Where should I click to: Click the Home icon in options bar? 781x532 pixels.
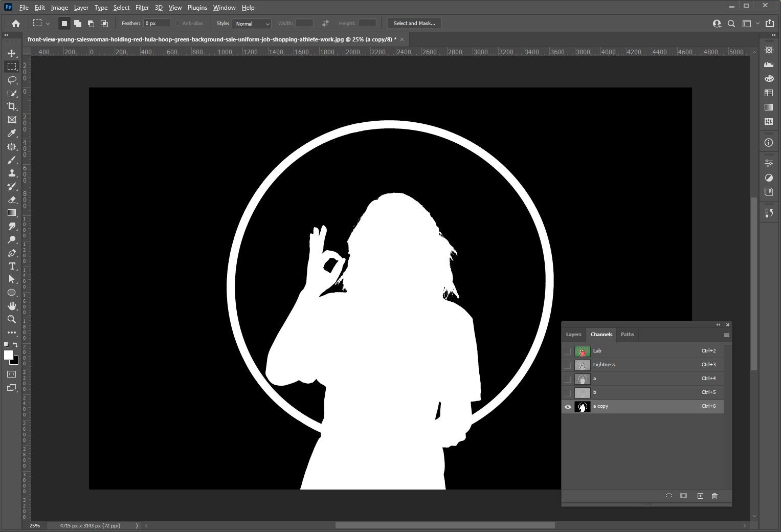pyautogui.click(x=16, y=24)
